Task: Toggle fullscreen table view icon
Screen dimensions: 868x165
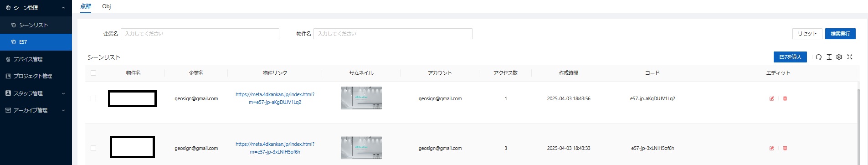Action: tap(850, 57)
